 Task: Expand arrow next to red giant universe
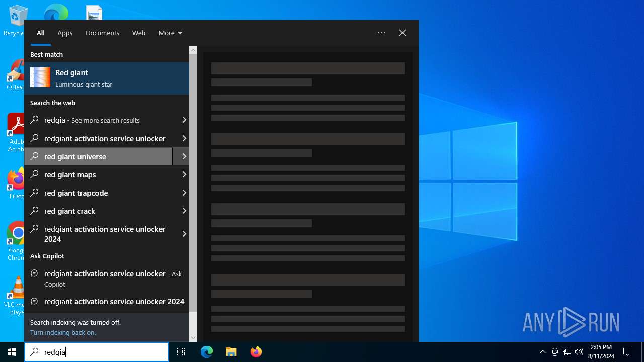point(184,156)
